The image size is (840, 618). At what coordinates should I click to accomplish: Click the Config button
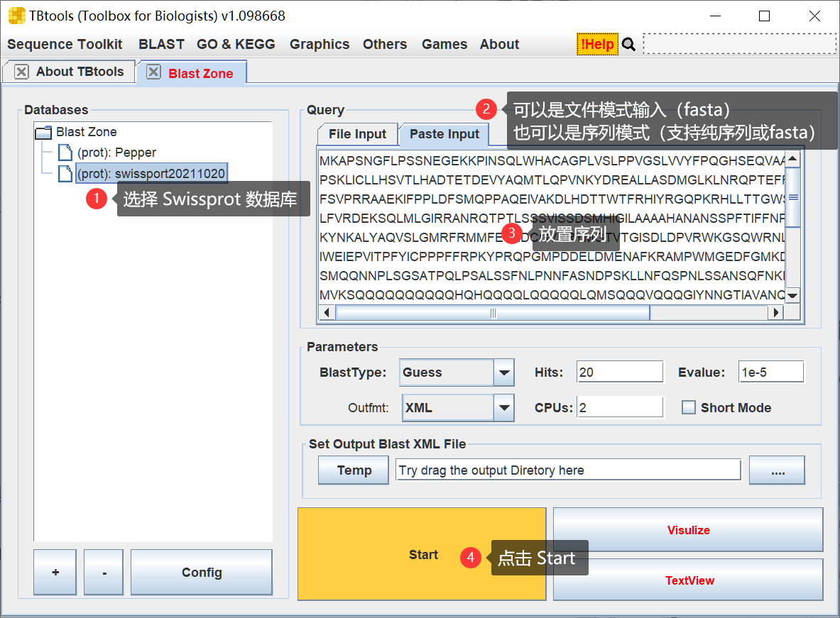click(x=202, y=573)
